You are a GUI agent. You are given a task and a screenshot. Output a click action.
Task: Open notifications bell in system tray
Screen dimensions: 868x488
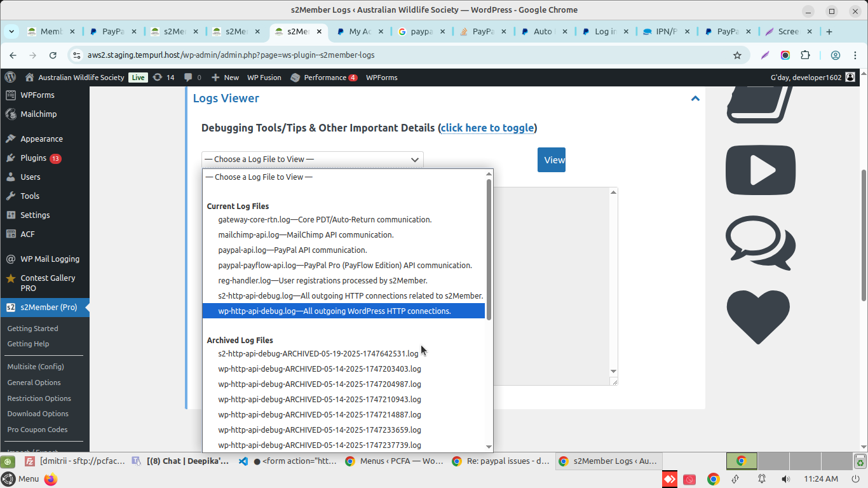(x=761, y=479)
